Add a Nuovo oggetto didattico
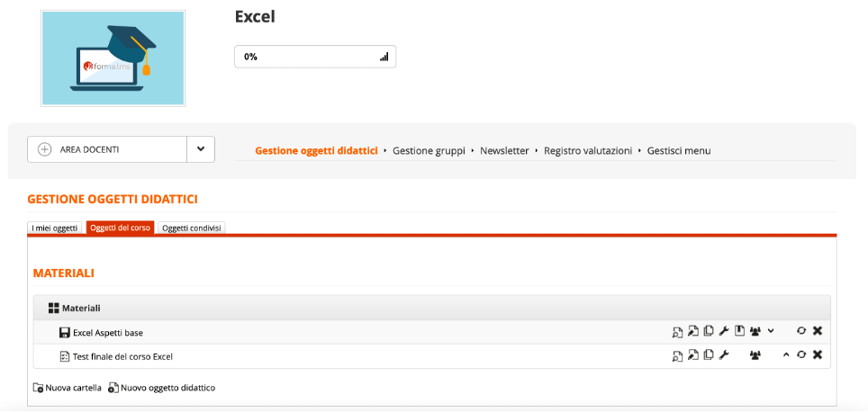868x412 pixels. (x=161, y=389)
